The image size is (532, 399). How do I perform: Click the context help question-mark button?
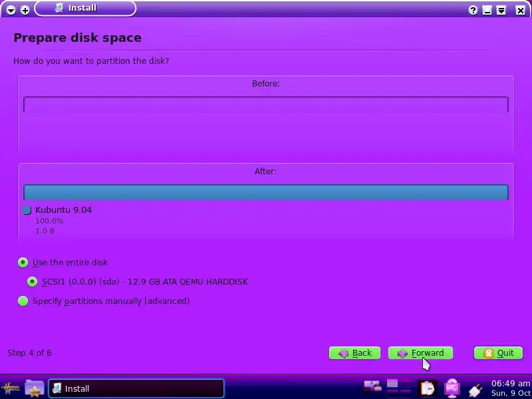pos(473,10)
